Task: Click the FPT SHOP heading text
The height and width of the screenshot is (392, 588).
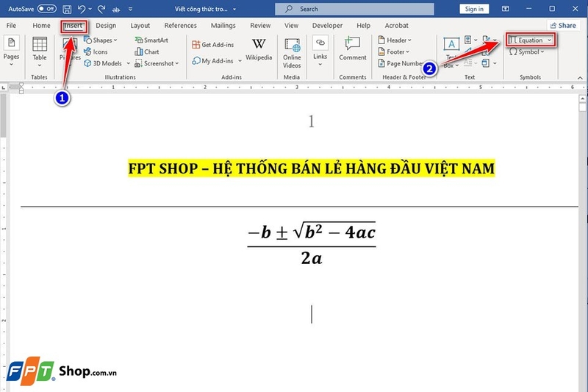Action: (x=311, y=168)
